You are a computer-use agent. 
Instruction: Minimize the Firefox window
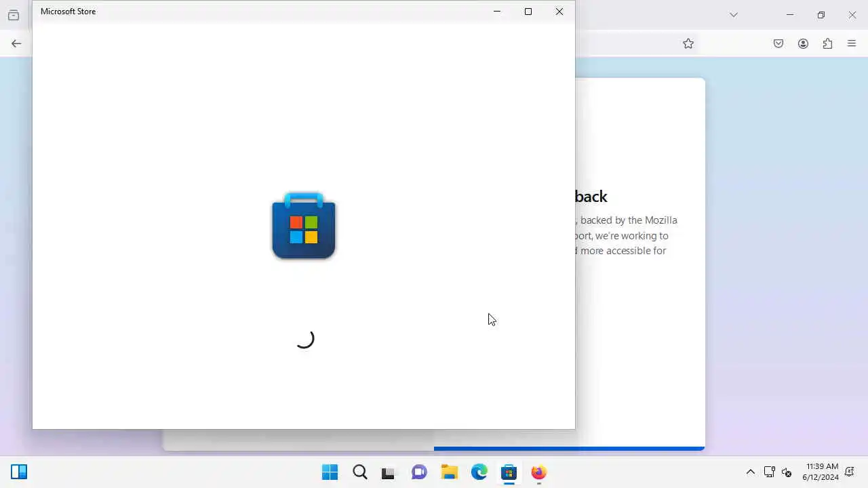790,15
